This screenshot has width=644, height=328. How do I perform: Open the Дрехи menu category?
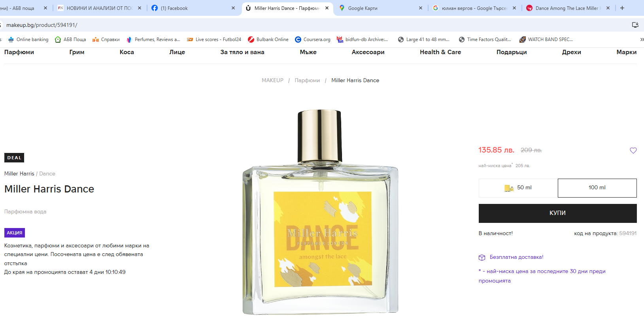coord(572,52)
